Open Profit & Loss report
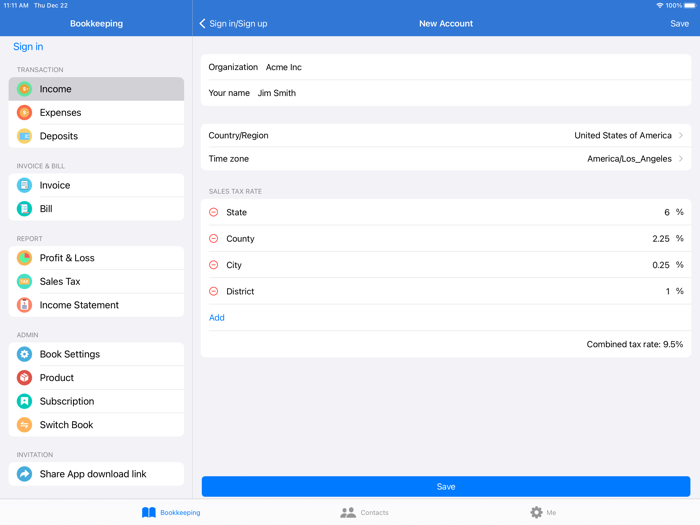700x525 pixels. pyautogui.click(x=96, y=258)
